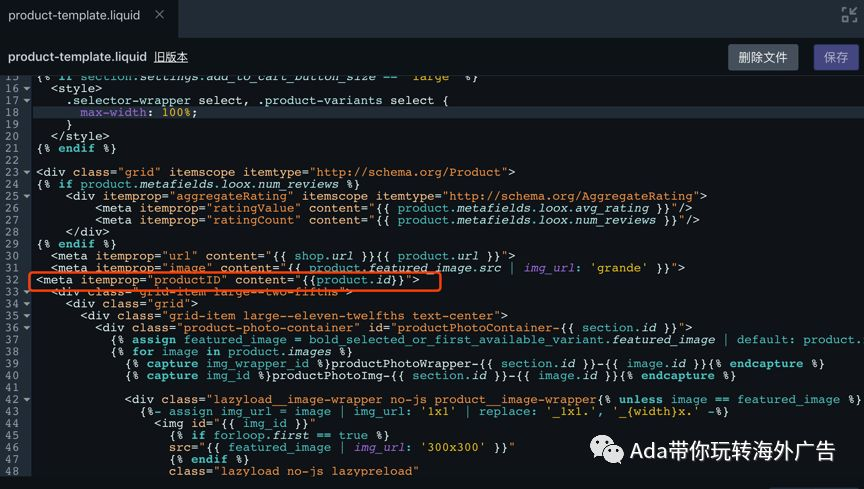
Task: Collapse the fold arrow at line 16
Action: [x=26, y=89]
